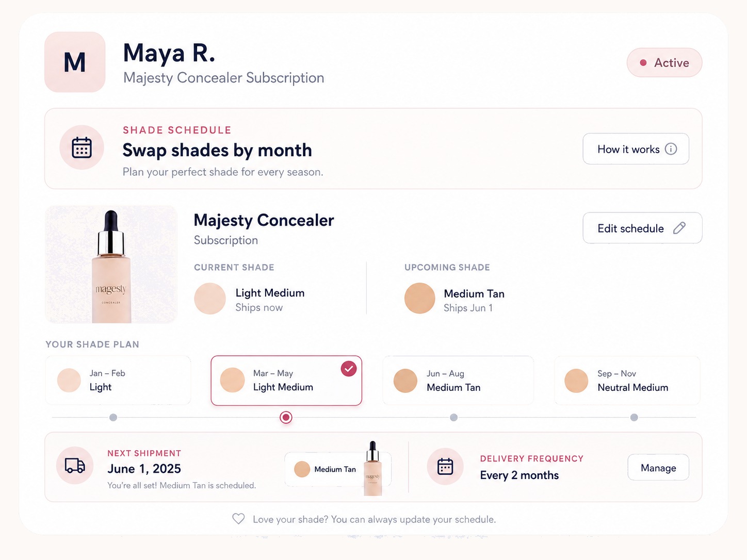Select the Sep – Nov Neutral Medium card

point(627,381)
